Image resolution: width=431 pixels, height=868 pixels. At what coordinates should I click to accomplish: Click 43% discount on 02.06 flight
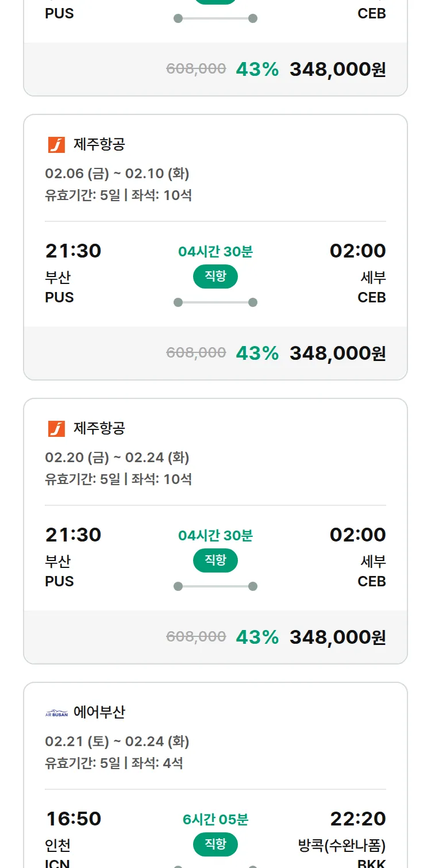point(257,353)
